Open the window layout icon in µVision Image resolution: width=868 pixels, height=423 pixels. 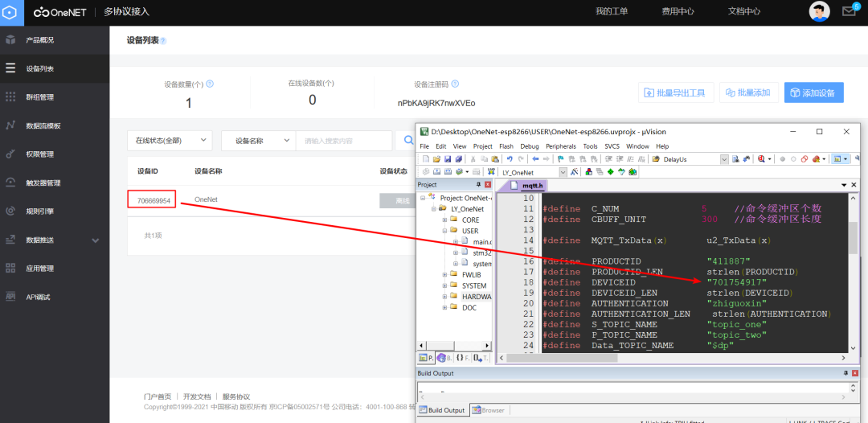pos(837,159)
